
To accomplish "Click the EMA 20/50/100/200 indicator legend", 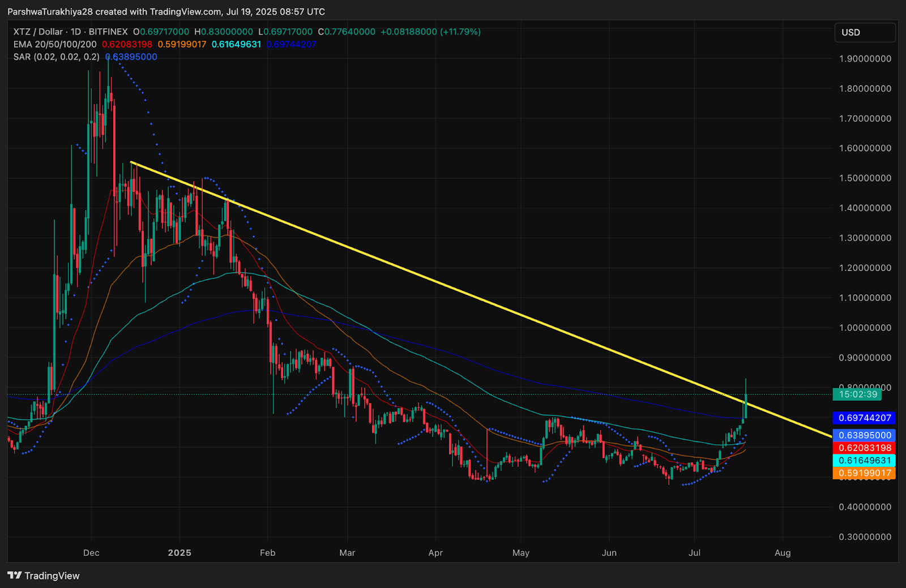I will pos(55,44).
